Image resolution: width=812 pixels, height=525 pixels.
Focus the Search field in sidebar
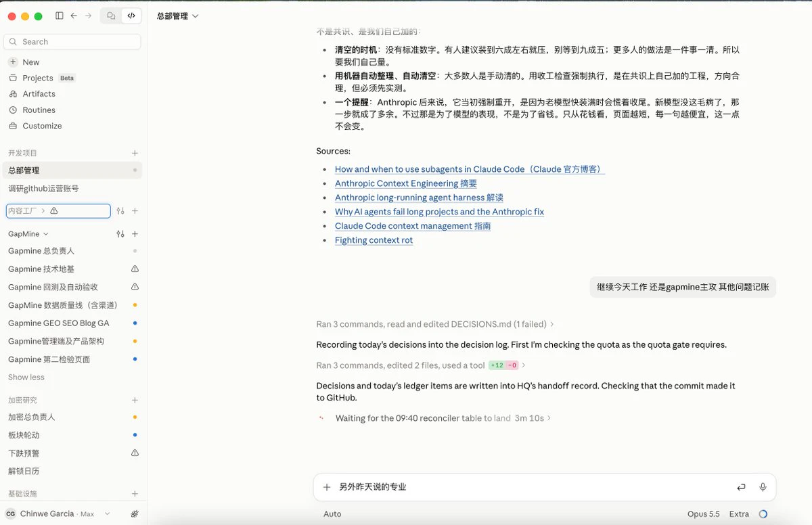coord(72,41)
